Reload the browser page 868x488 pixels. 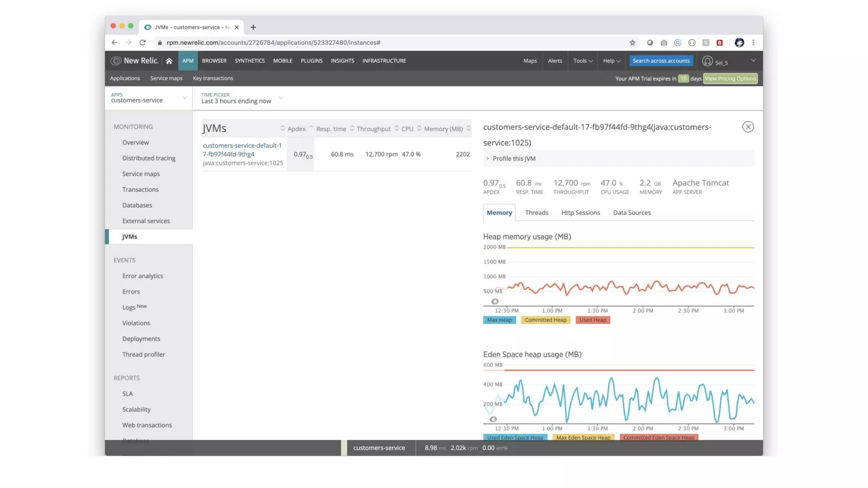[x=143, y=43]
